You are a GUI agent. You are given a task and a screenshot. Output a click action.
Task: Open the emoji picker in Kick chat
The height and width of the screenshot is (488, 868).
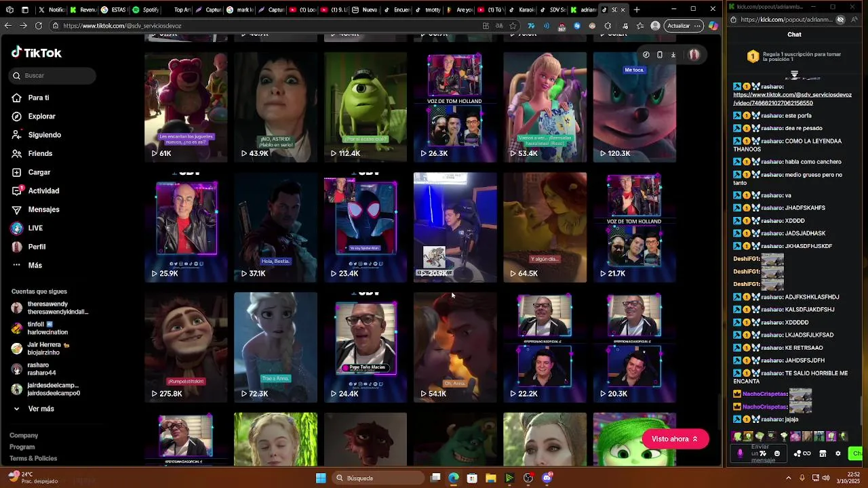coord(777,453)
